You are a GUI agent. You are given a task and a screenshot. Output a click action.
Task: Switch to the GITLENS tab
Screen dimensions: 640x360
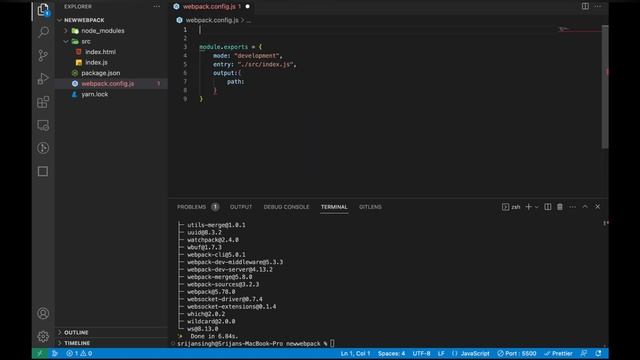(x=370, y=207)
